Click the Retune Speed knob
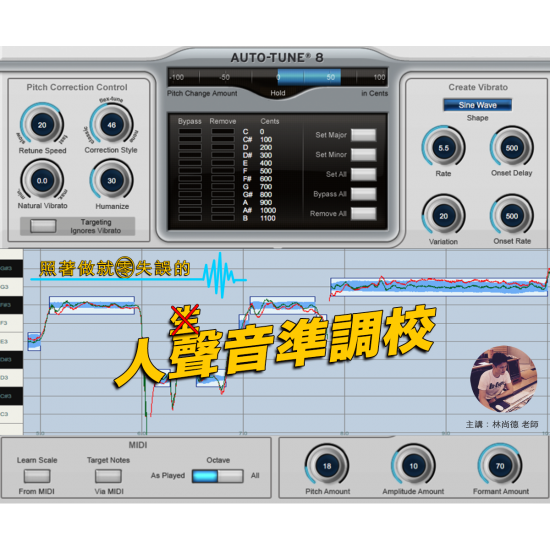Image resolution: width=550 pixels, height=550 pixels. point(42,125)
